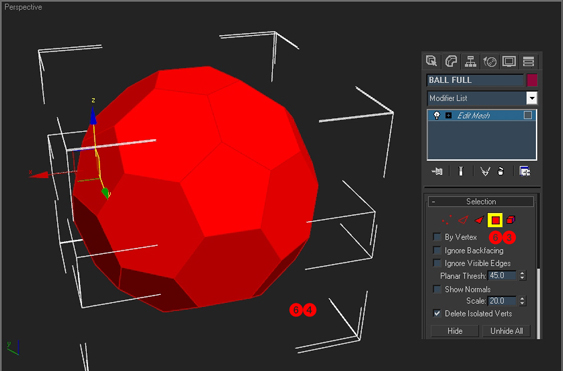
Task: Uncheck Delete Isolated Verts
Action: tap(437, 313)
